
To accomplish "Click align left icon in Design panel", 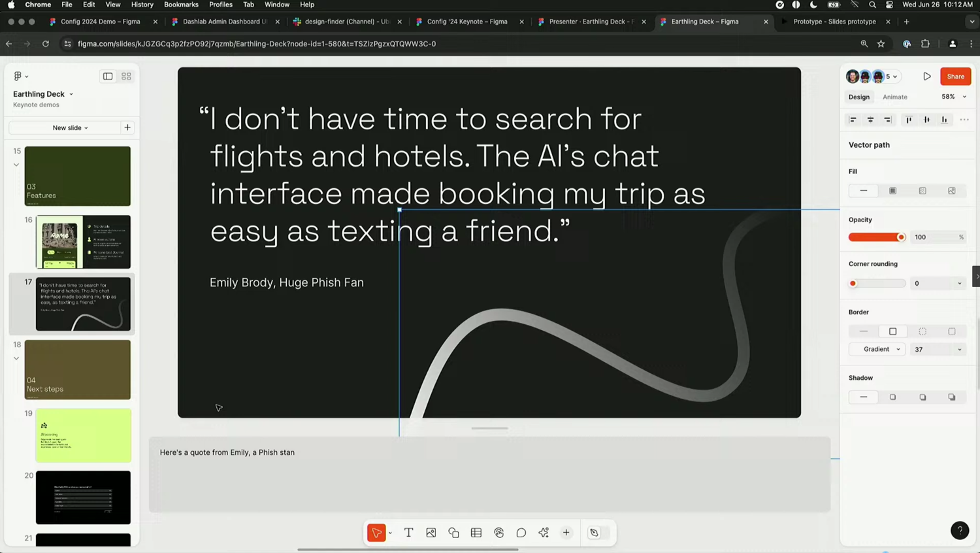I will click(x=853, y=120).
